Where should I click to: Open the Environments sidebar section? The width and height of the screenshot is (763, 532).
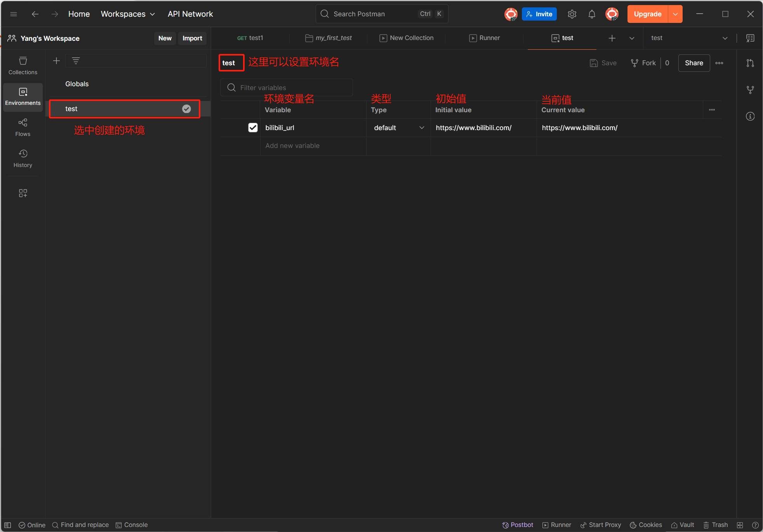tap(23, 97)
